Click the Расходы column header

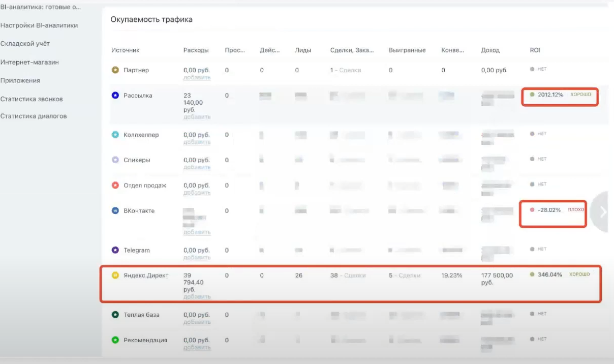pos(196,50)
